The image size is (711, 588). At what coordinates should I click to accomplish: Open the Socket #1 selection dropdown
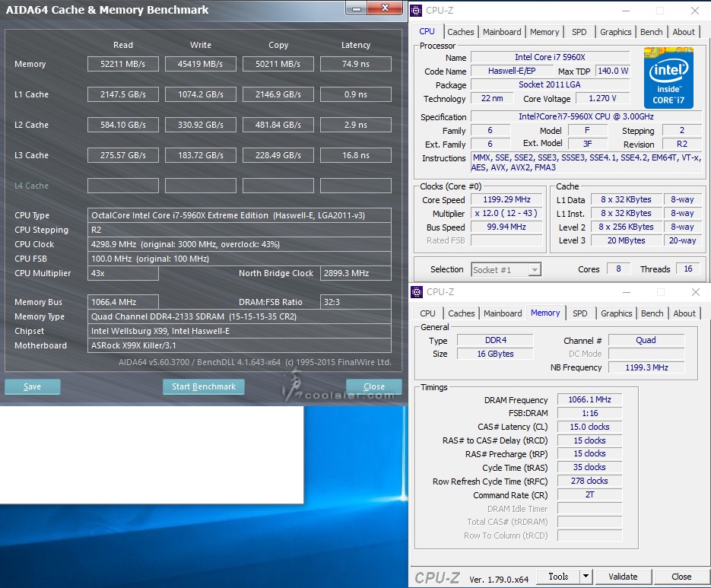point(506,269)
